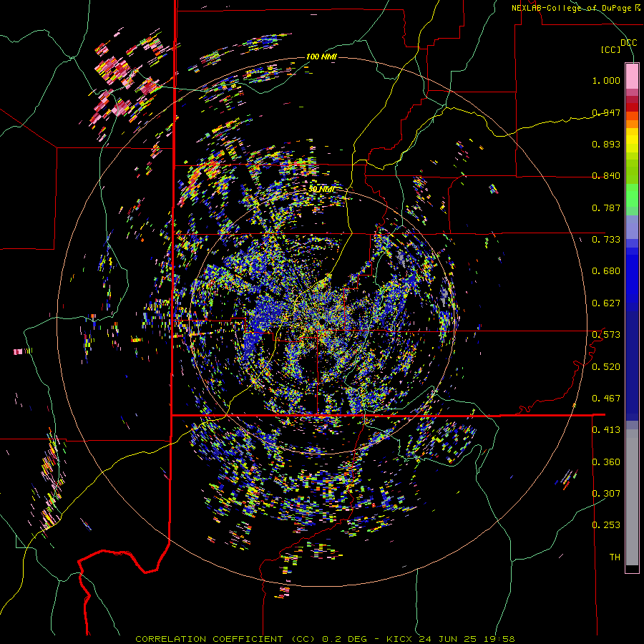Screen dimensions: 644x644
Task: Click the TH threshold label
Action: (x=615, y=557)
